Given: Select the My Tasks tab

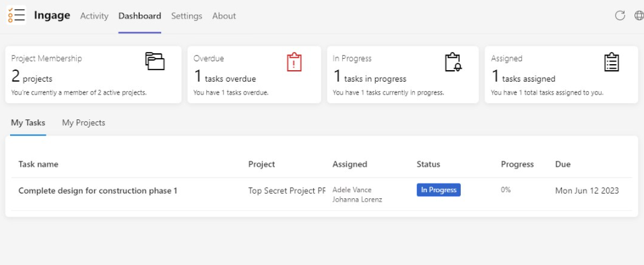Looking at the screenshot, I should tap(28, 123).
